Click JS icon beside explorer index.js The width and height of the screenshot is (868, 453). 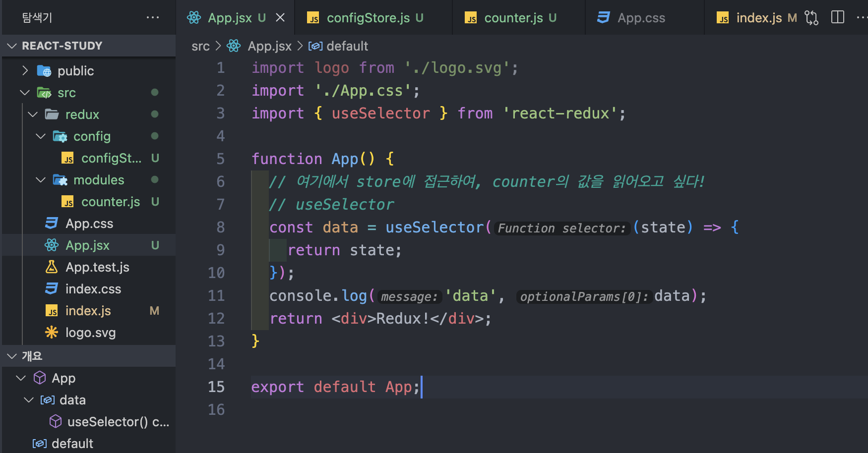52,311
